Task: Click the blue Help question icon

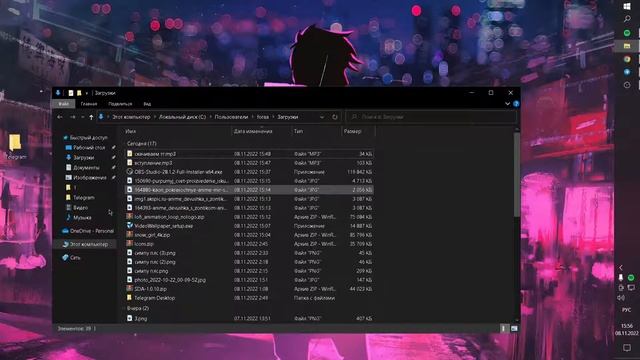Action: (x=516, y=104)
